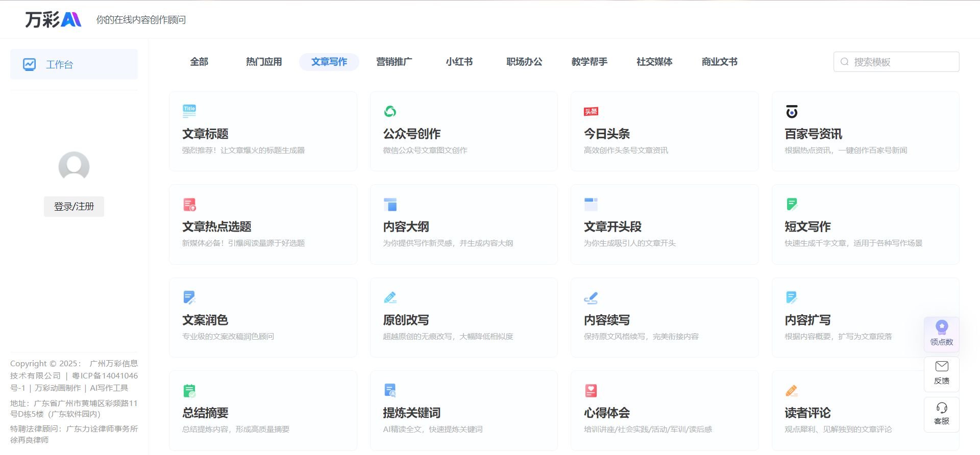This screenshot has width=980, height=455.
Task: Open 工作台 in the sidebar
Action: coord(74,64)
